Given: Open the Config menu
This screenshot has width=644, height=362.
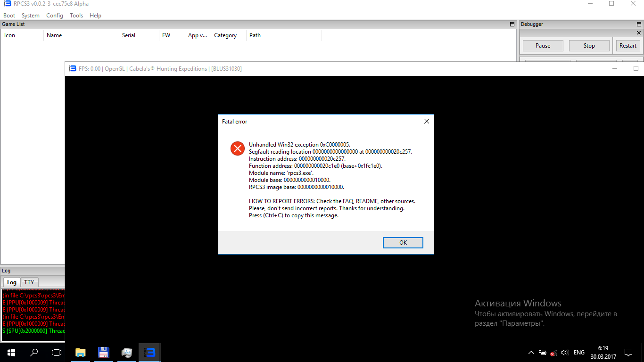Looking at the screenshot, I should point(55,16).
